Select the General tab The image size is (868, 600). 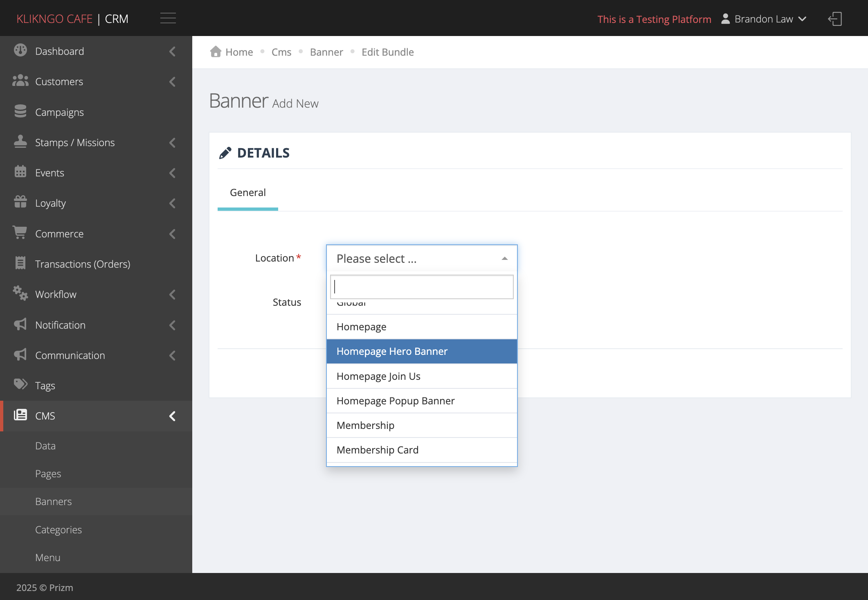point(248,193)
